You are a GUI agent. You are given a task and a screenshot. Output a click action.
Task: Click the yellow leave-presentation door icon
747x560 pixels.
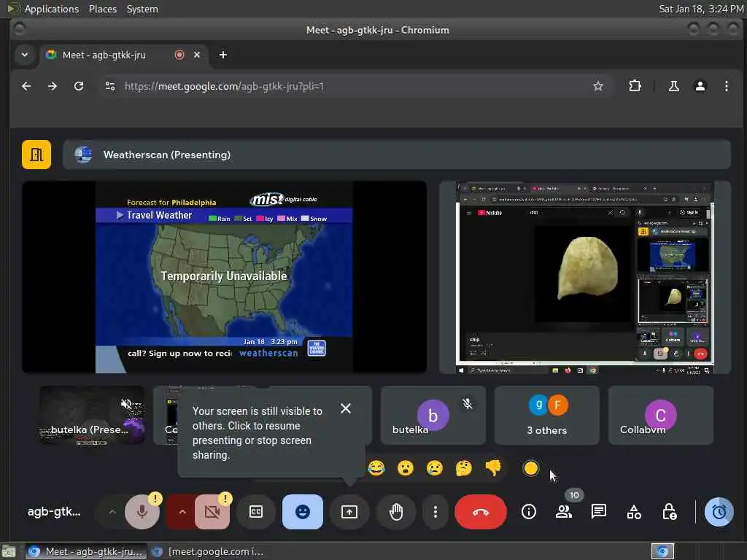click(x=36, y=155)
